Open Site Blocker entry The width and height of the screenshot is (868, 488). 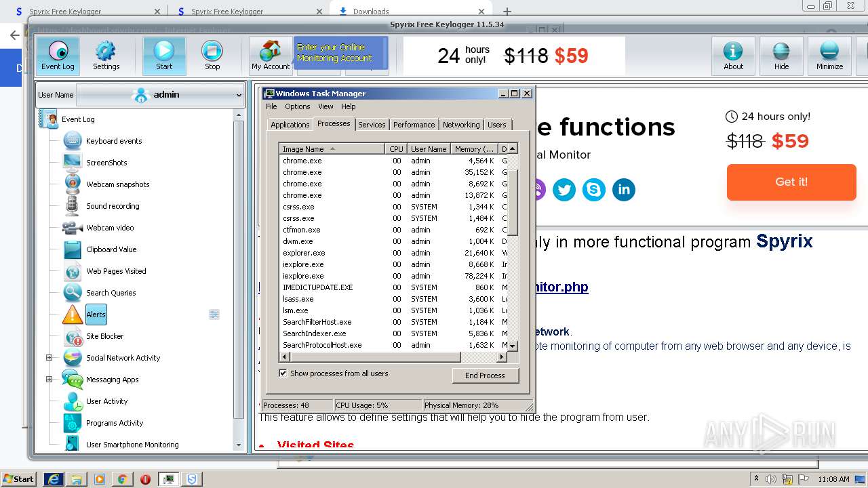(x=104, y=336)
